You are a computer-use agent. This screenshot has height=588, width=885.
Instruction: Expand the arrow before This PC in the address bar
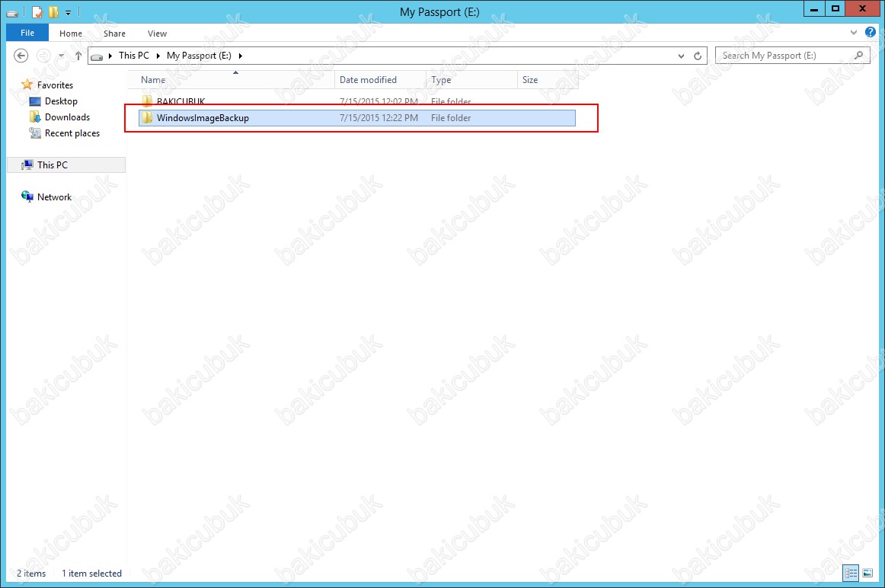(110, 56)
